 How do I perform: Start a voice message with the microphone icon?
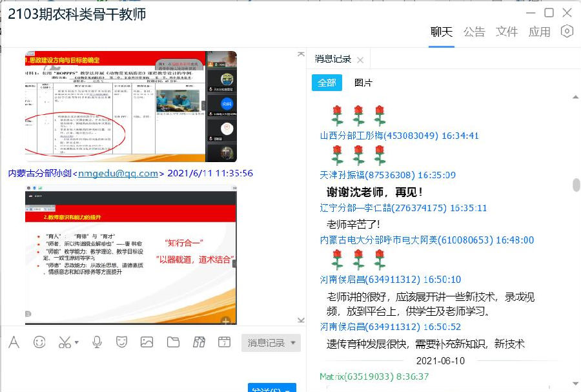97,342
